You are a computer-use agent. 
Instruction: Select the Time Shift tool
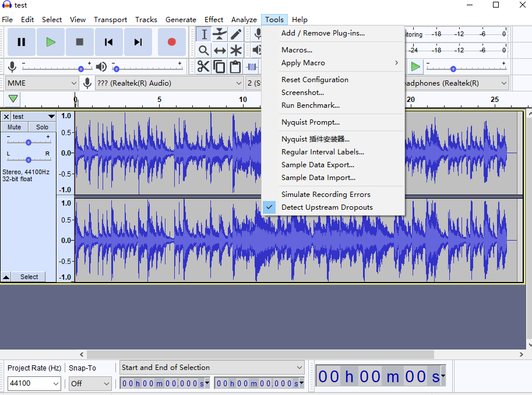pos(220,50)
